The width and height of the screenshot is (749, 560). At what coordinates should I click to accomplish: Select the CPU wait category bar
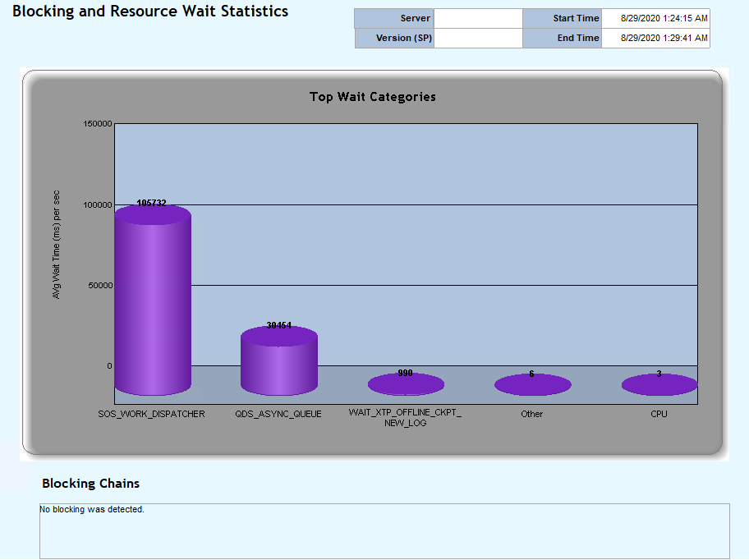point(659,383)
